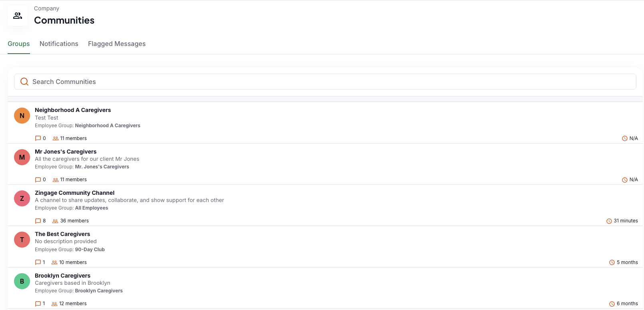
Task: Click members icon beside 12 members
Action: [54, 304]
